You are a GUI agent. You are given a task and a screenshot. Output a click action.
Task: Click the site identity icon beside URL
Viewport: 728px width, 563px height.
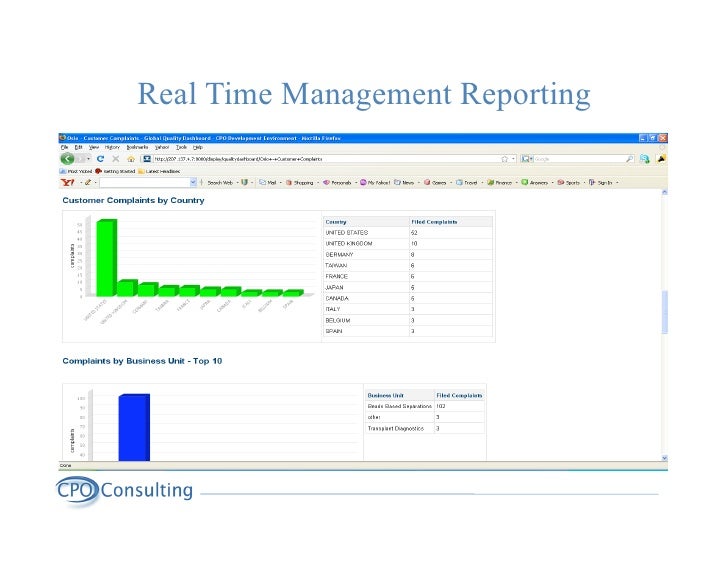(x=147, y=159)
